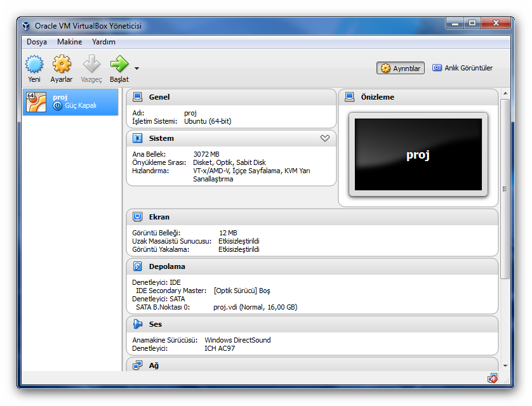Minimize the VirtualBox Yöneticisi window
Screen dimensions: 532x406
(455, 23)
